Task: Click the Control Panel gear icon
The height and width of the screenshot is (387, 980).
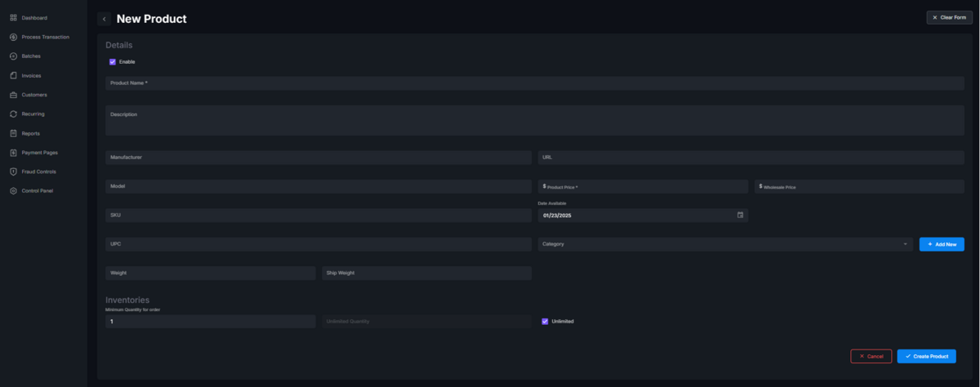Action: pyautogui.click(x=13, y=191)
